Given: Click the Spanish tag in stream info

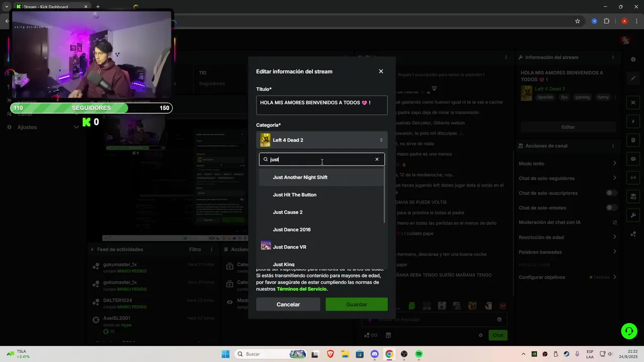Looking at the screenshot, I should point(545,98).
